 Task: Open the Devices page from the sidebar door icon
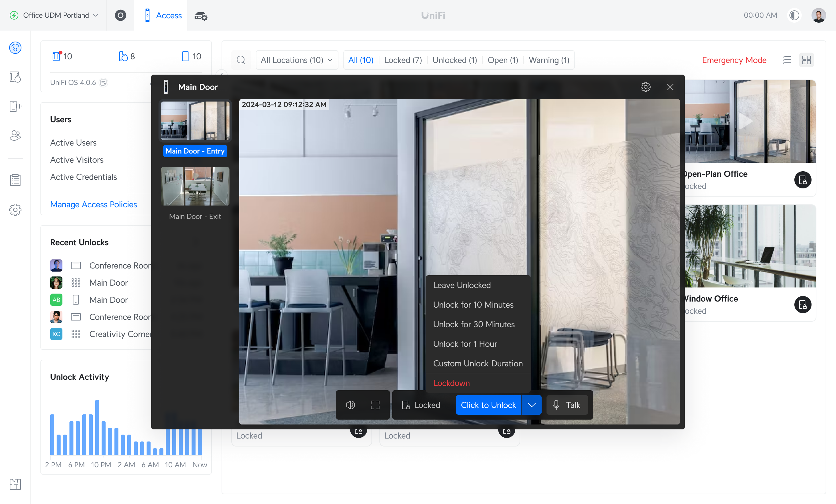click(x=15, y=77)
